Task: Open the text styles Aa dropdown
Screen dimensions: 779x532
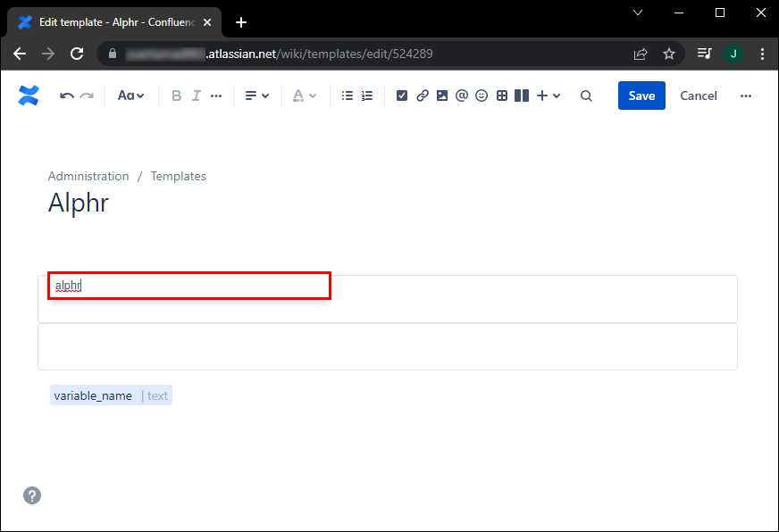Action: coord(130,96)
